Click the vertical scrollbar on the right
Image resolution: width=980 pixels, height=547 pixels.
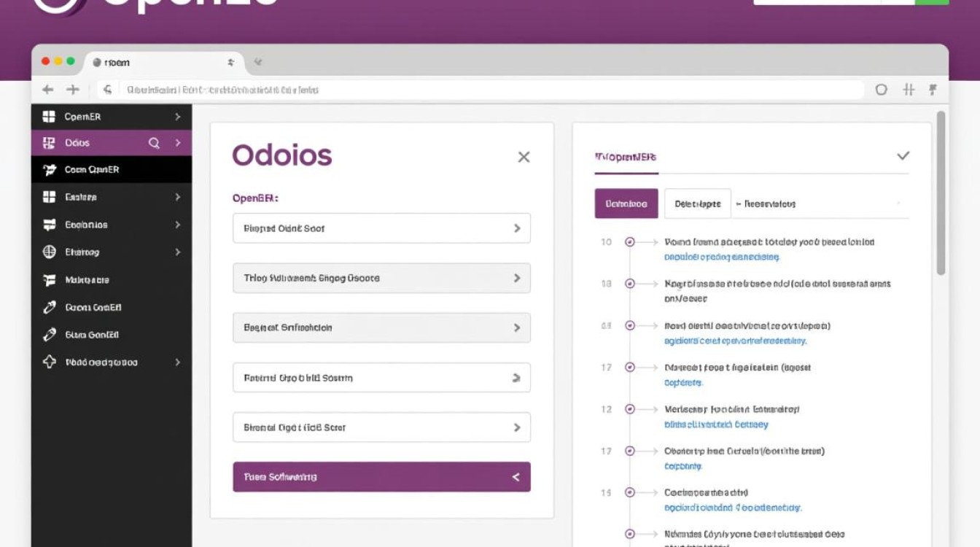click(941, 193)
